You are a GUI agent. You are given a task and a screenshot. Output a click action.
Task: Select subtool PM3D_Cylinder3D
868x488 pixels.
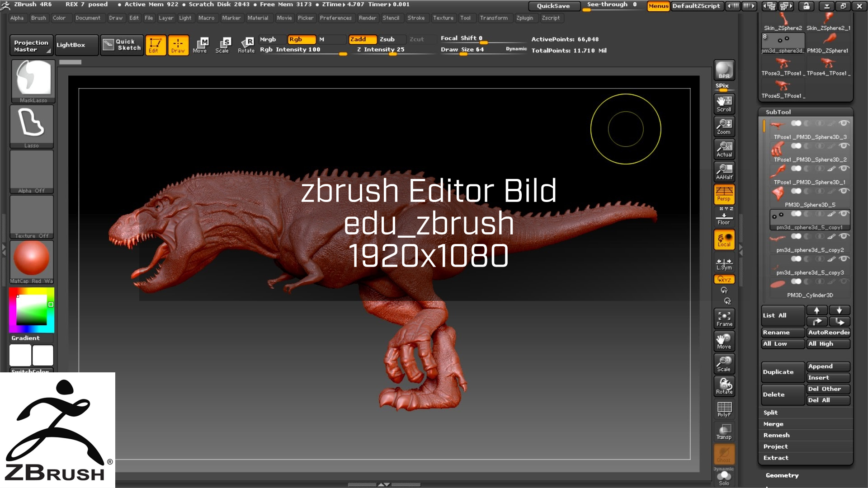click(809, 288)
